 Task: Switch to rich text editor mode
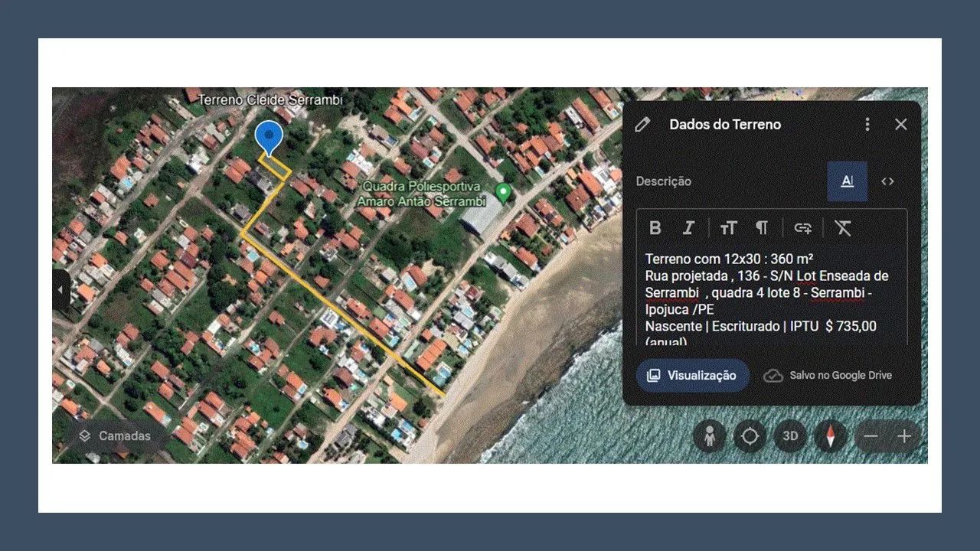848,181
